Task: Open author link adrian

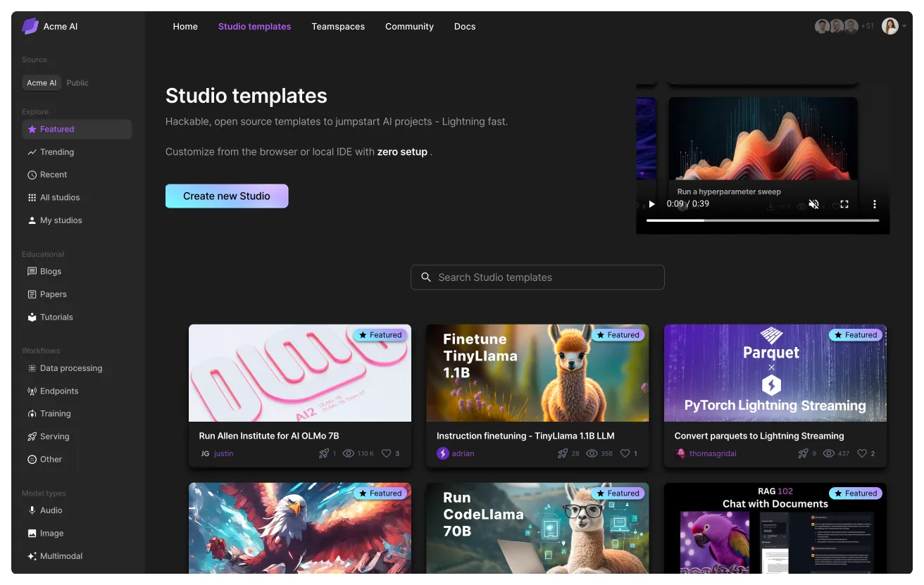Action: [x=463, y=454]
